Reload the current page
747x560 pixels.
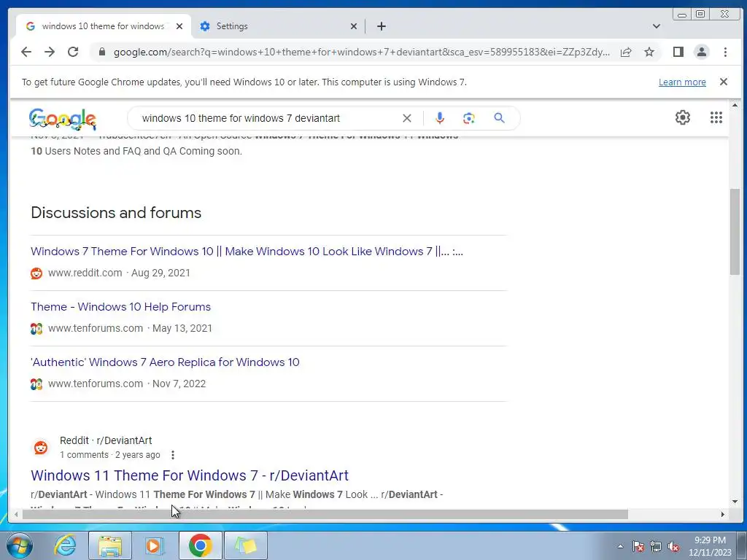click(73, 52)
